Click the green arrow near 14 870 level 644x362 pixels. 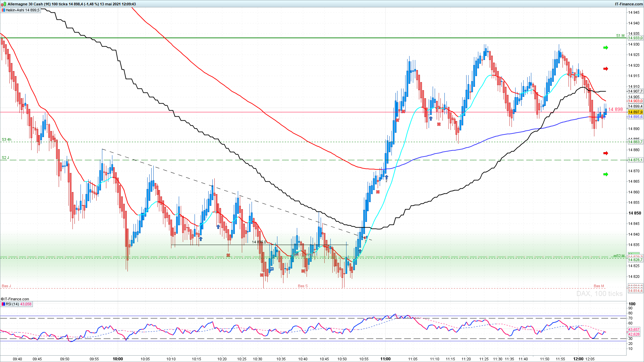pos(605,174)
